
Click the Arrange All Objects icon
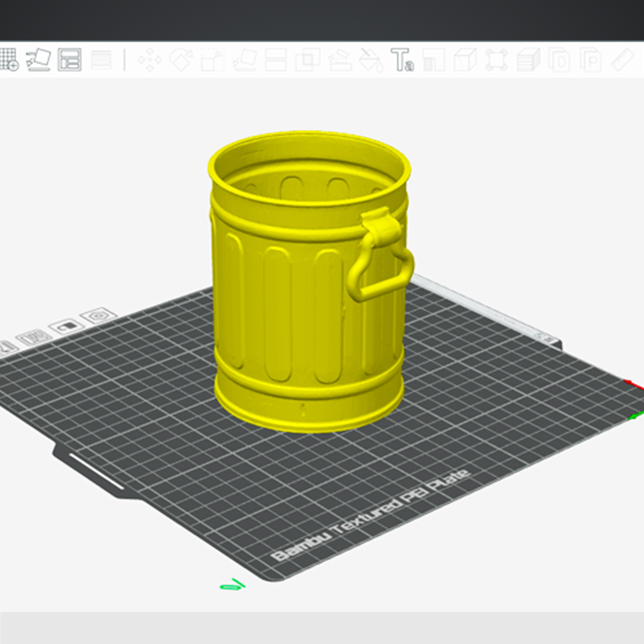tap(69, 60)
